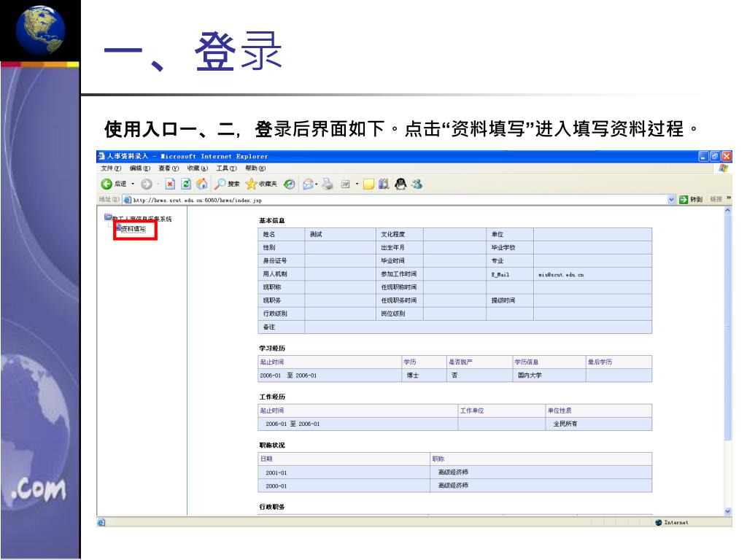The height and width of the screenshot is (560, 747).
Task: Go to the Home page icon
Action: coord(201,184)
